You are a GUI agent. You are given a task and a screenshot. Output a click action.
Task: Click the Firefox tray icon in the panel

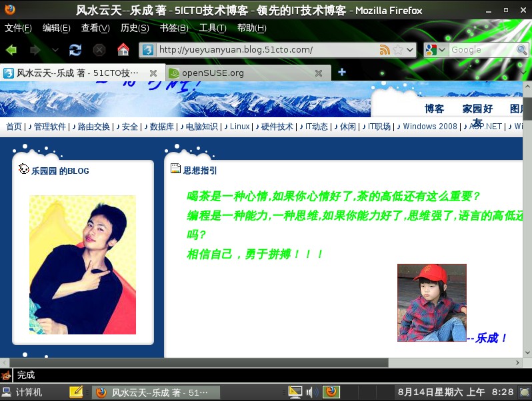click(331, 392)
